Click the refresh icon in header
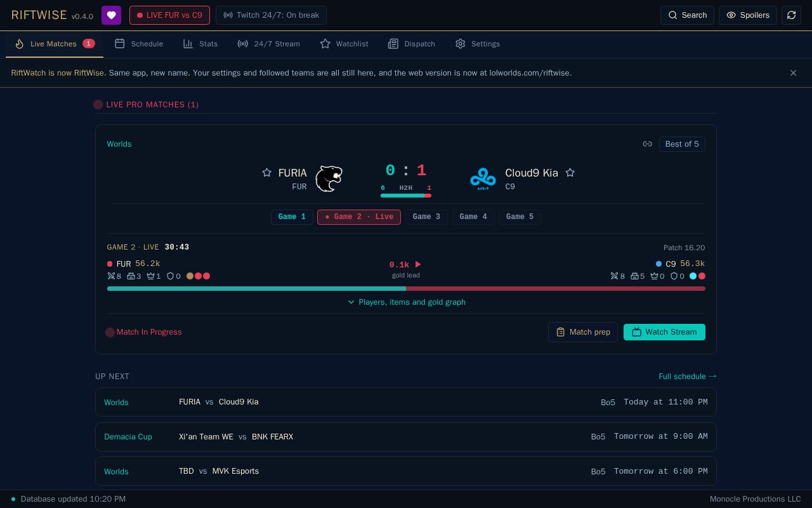 pos(791,15)
